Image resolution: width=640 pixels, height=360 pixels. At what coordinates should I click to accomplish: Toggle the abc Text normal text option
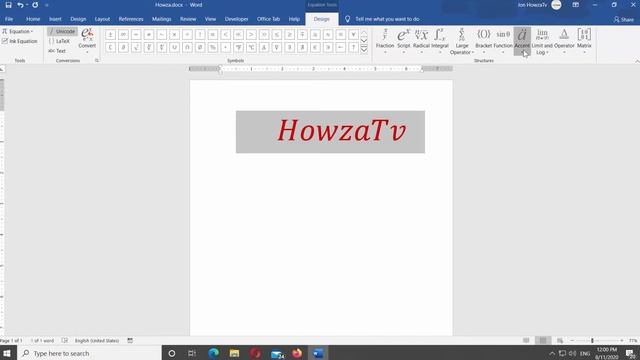(57, 51)
